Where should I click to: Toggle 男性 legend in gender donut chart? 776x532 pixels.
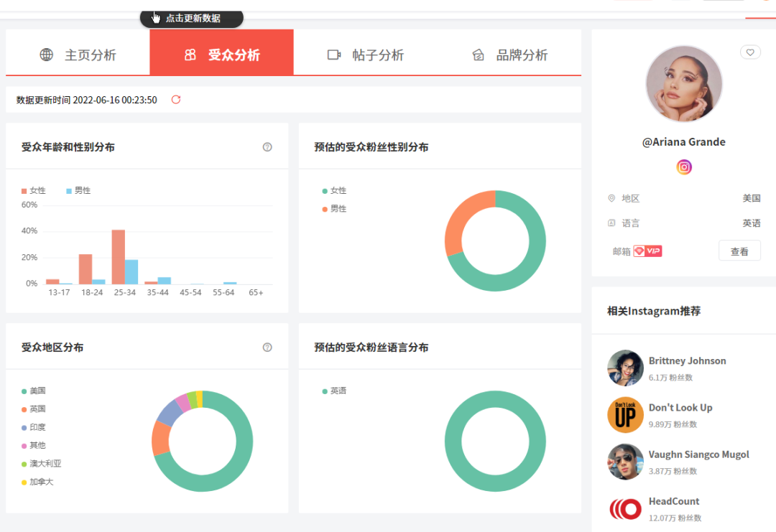click(x=335, y=209)
